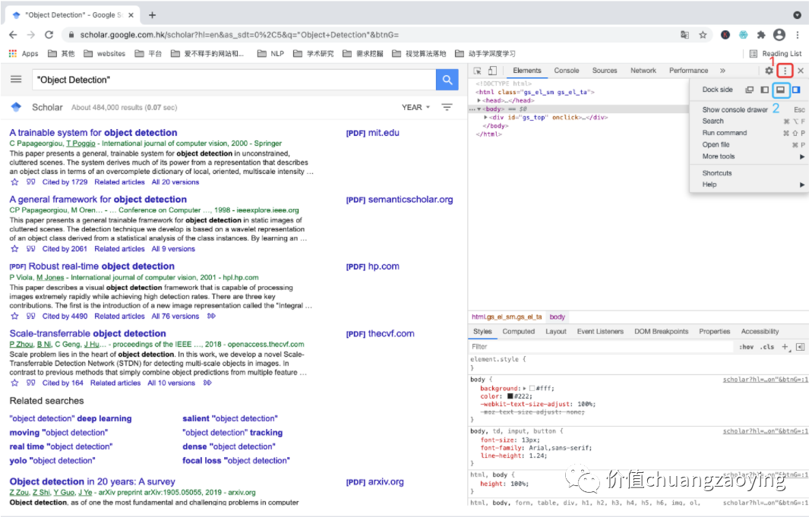Open the Scholar hamburger side menu
The image size is (812, 517).
(x=16, y=79)
